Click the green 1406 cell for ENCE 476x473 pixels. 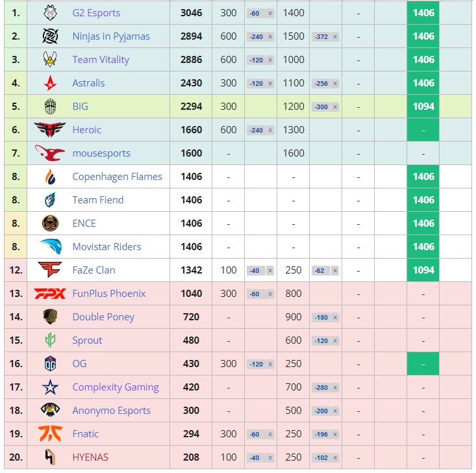[x=423, y=224]
